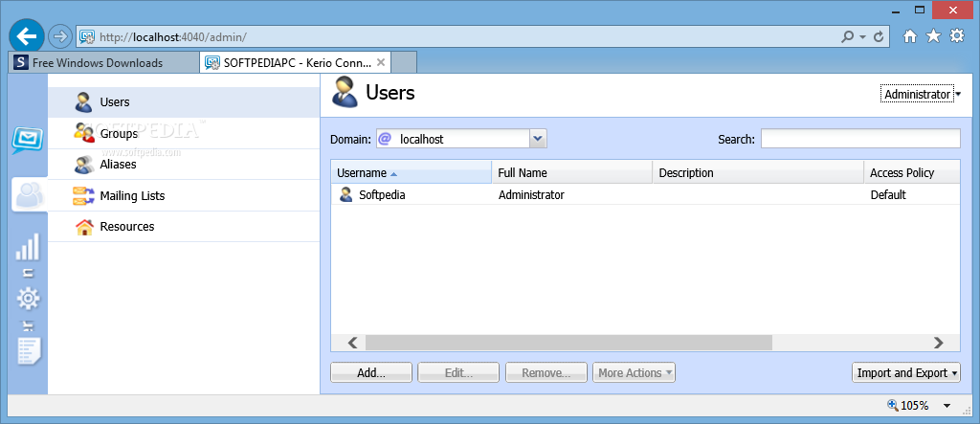Open a new browser tab
The image size is (980, 424).
coord(405,62)
